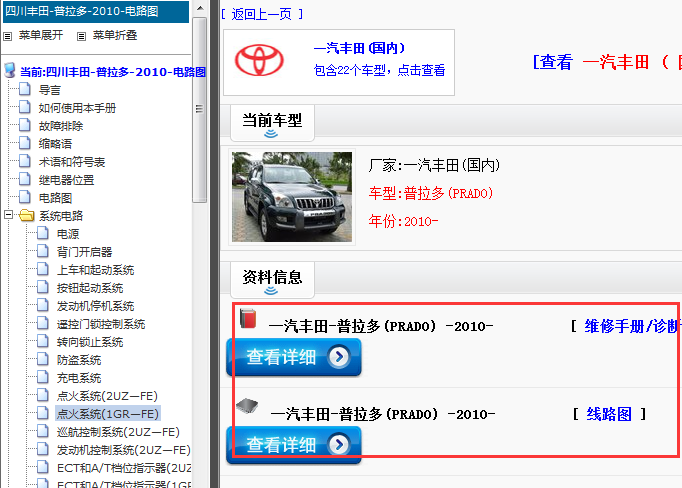Click the vertical splitter grip handle
The width and height of the screenshot is (682, 488).
coord(200,109)
